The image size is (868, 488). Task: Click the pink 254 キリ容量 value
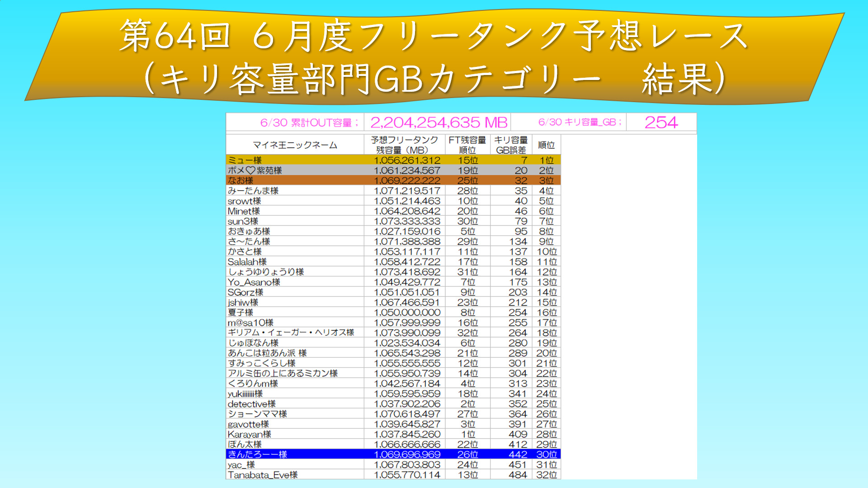660,122
